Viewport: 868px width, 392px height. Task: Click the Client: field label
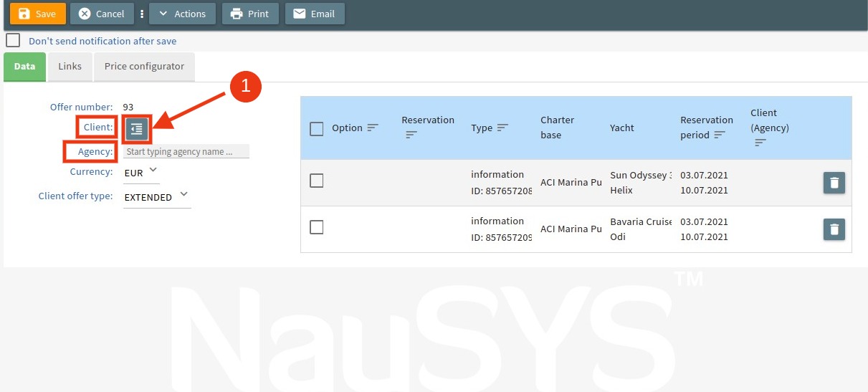(98, 128)
